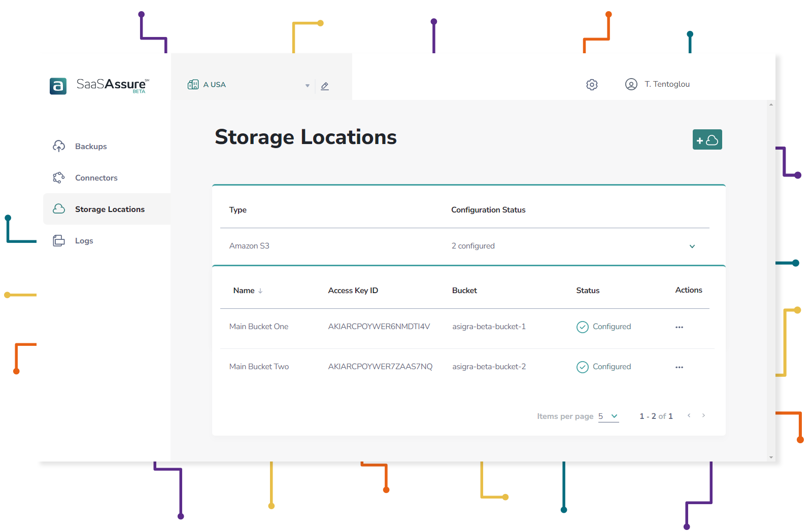Click the T. Tentoglou username
This screenshot has height=532, width=812.
(x=667, y=84)
